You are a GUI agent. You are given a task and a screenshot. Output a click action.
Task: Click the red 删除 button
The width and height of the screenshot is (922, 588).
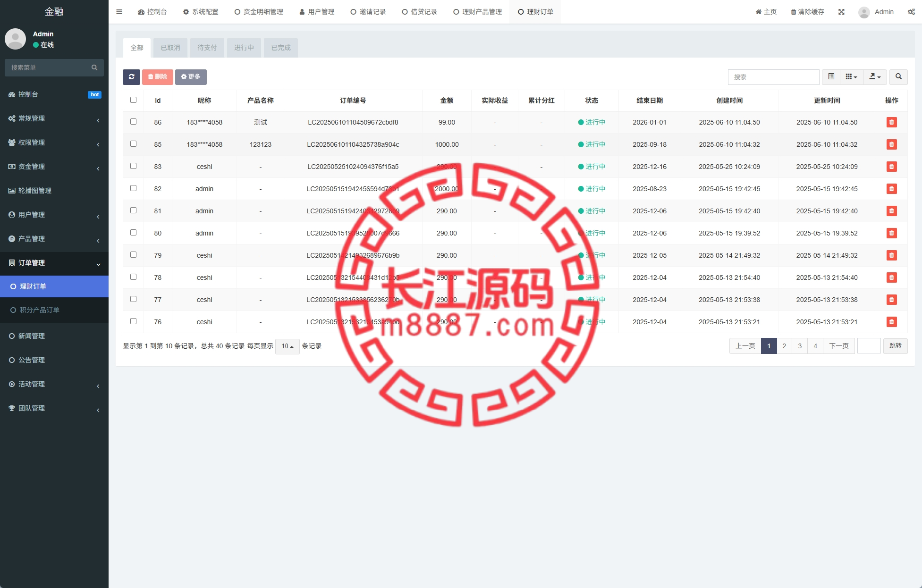pyautogui.click(x=158, y=77)
